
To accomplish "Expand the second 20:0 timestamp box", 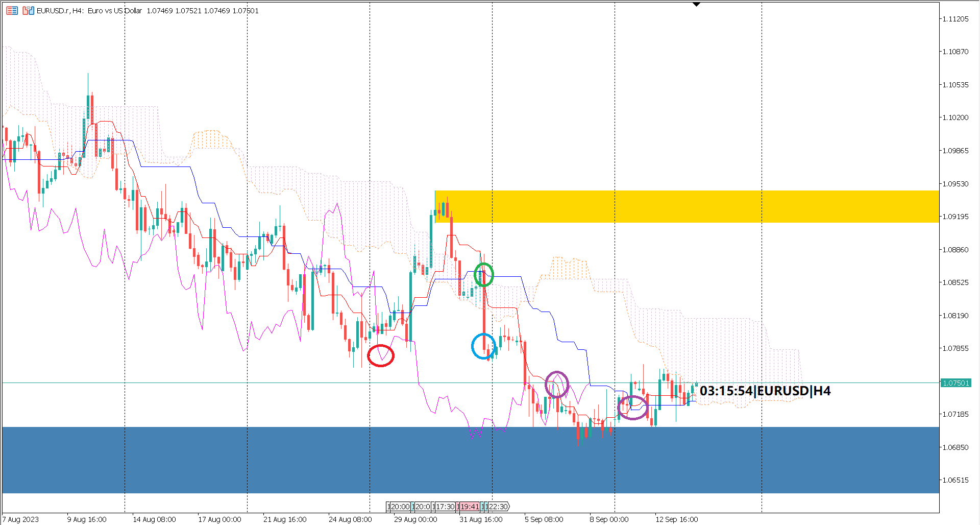I will point(422,507).
